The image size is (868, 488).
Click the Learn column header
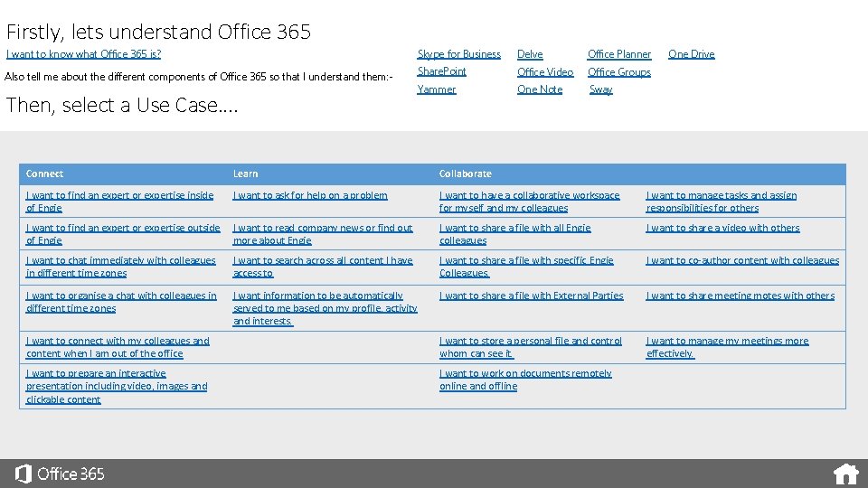pyautogui.click(x=245, y=174)
